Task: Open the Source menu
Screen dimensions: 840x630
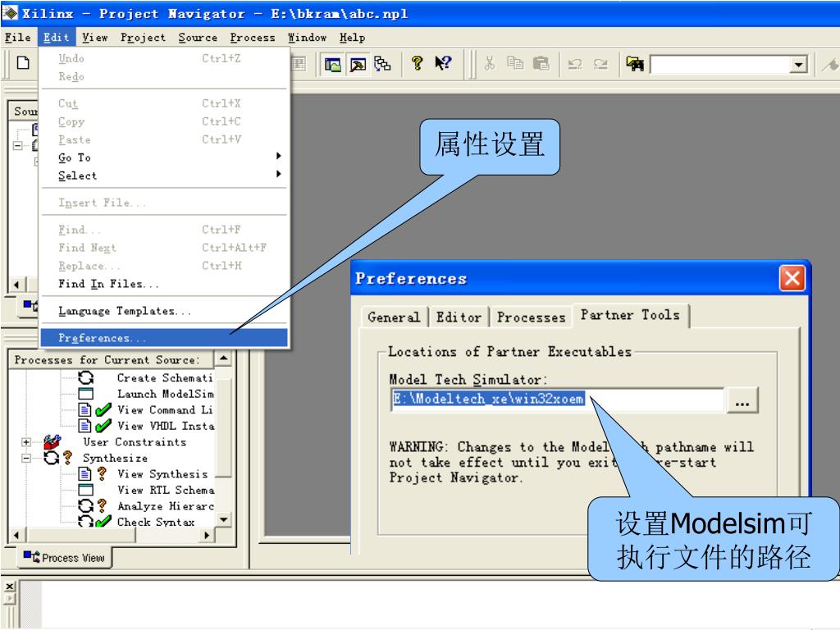Action: tap(198, 38)
